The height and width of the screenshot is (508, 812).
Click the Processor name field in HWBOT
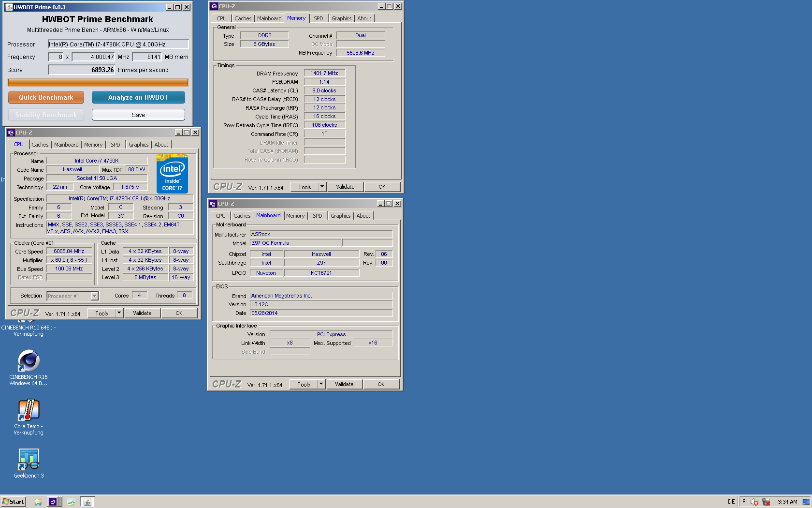click(118, 44)
